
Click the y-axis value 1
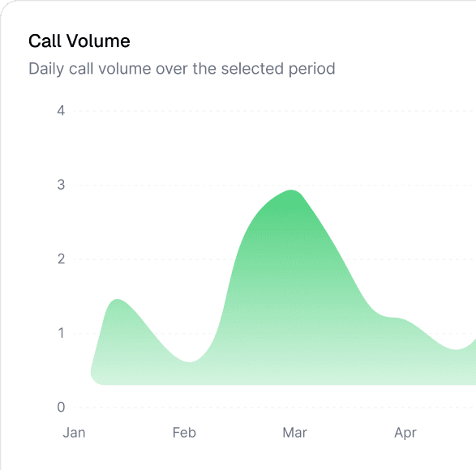click(x=61, y=333)
